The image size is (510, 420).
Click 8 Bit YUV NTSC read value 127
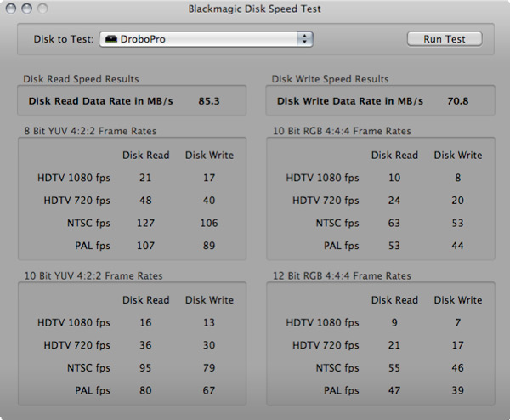(145, 223)
